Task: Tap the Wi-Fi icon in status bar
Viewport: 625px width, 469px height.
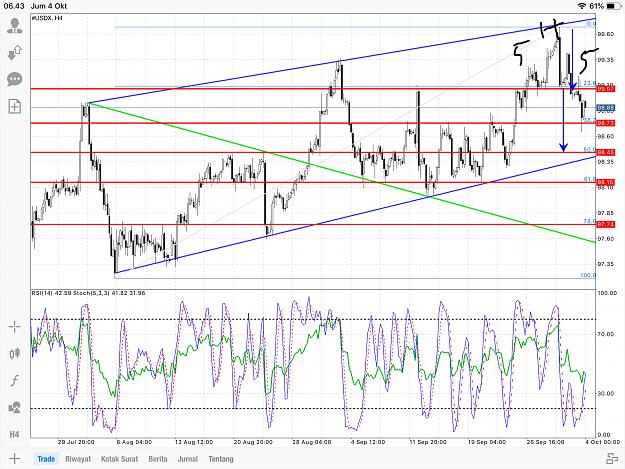Action: click(x=582, y=6)
